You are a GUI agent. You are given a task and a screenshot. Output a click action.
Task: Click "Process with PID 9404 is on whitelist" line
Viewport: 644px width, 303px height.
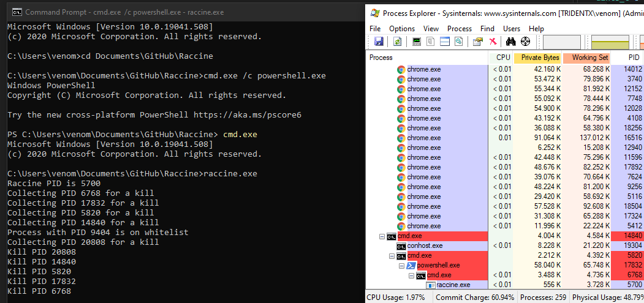[x=98, y=233]
